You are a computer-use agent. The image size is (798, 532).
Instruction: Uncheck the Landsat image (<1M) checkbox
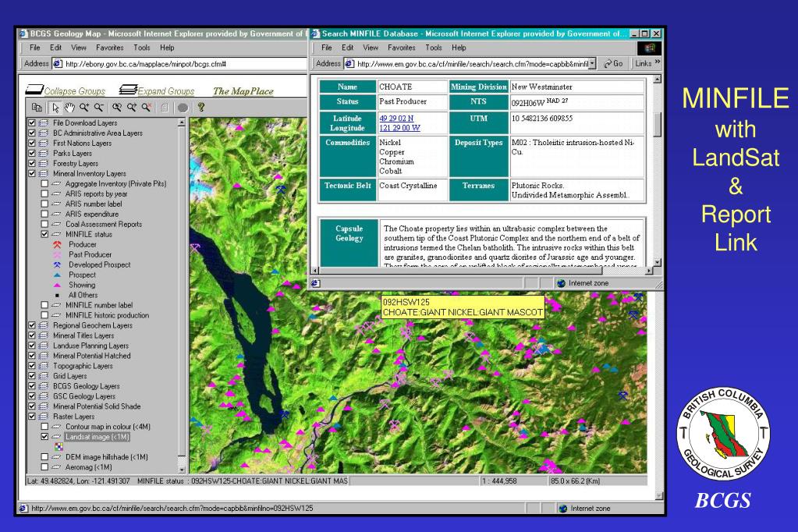44,437
